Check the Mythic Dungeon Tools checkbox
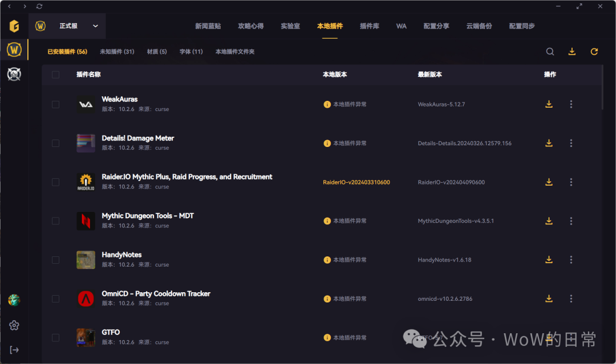Image resolution: width=616 pixels, height=364 pixels. pyautogui.click(x=56, y=221)
